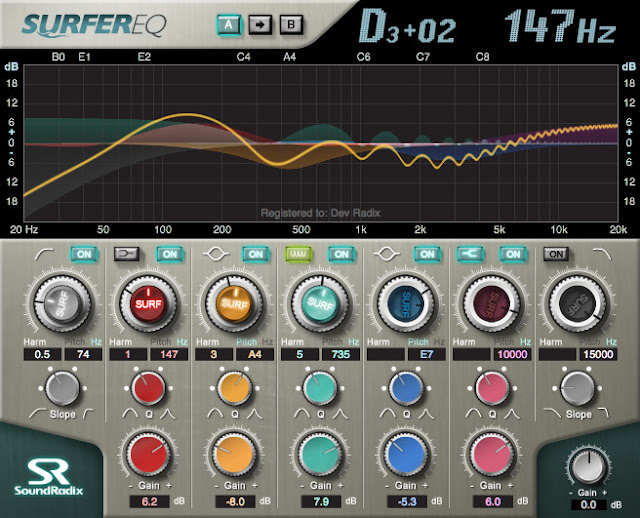Click the grey high-pass Slope knob
Viewport: 640px width, 518px height.
click(x=62, y=388)
